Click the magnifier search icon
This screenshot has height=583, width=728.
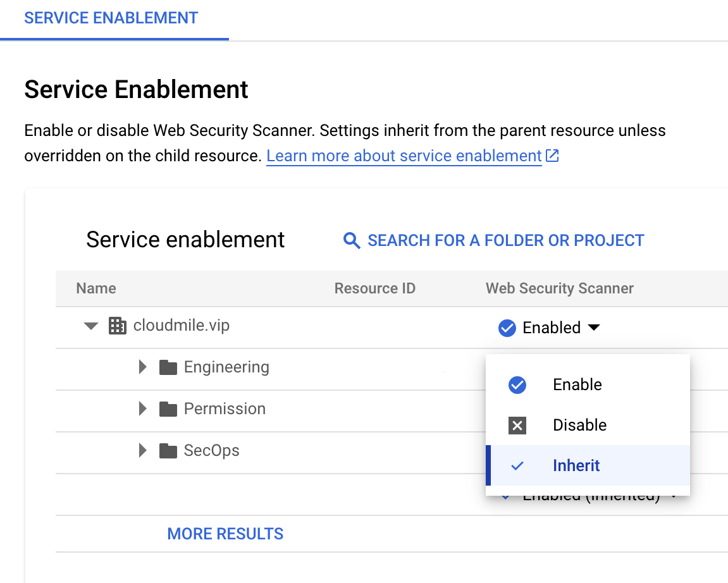(352, 241)
